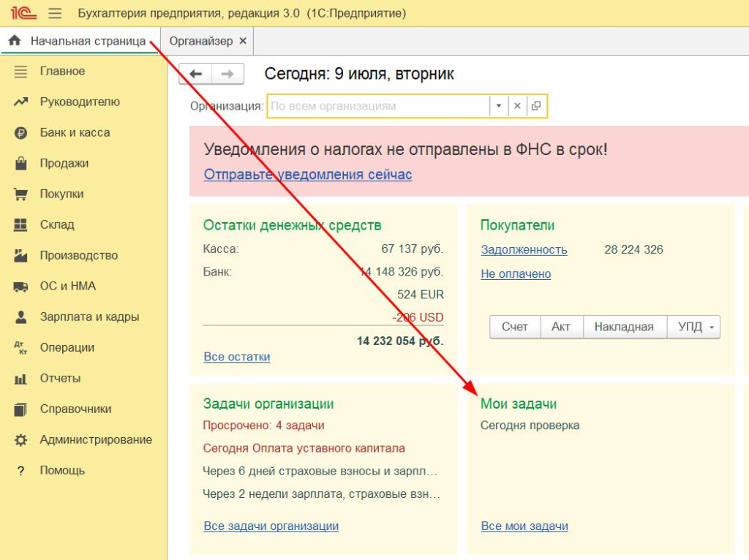Close the Органайзер tab
This screenshot has height=560, width=749.
243,41
